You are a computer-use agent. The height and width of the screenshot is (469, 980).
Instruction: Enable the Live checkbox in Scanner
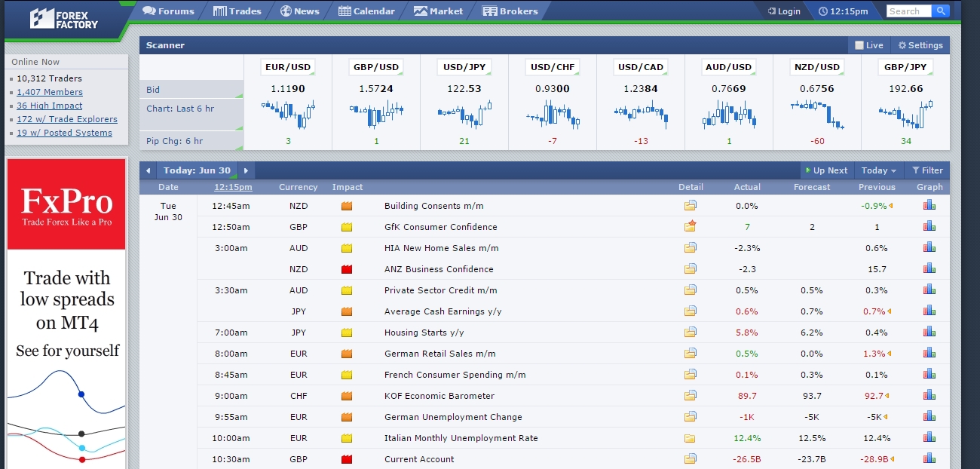coord(859,45)
